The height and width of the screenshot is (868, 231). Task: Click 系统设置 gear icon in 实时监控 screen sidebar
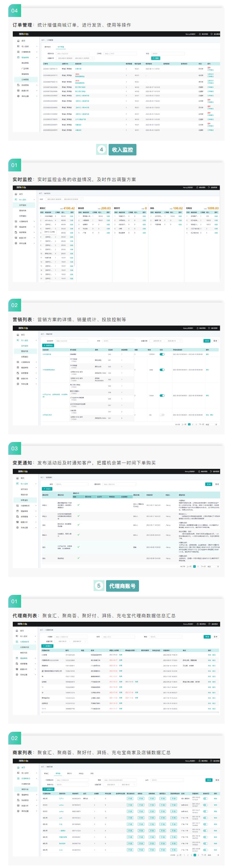(x=16, y=243)
